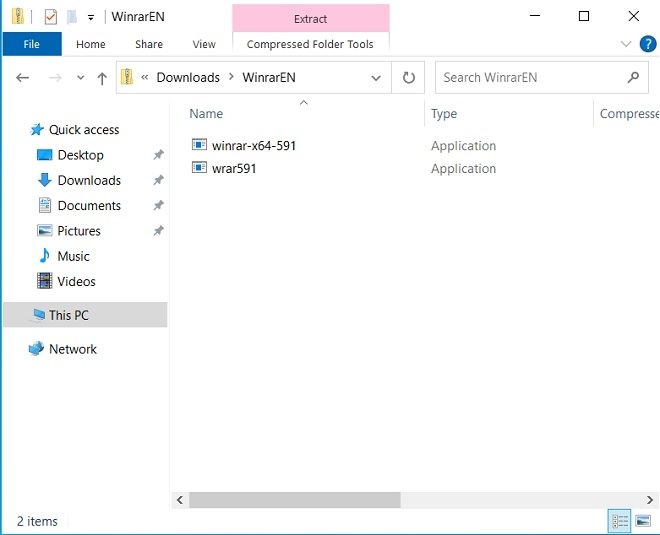Click the horizontal scrollbar right arrow

click(x=650, y=500)
